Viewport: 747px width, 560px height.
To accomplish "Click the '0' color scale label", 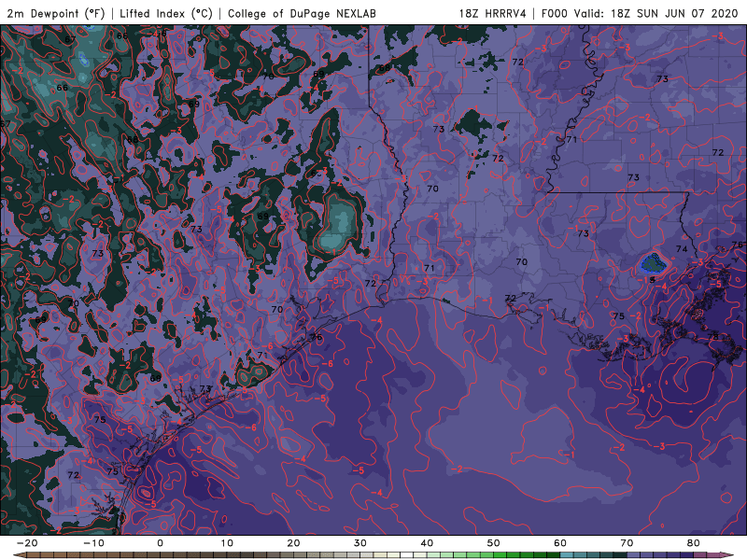I will 160,543.
